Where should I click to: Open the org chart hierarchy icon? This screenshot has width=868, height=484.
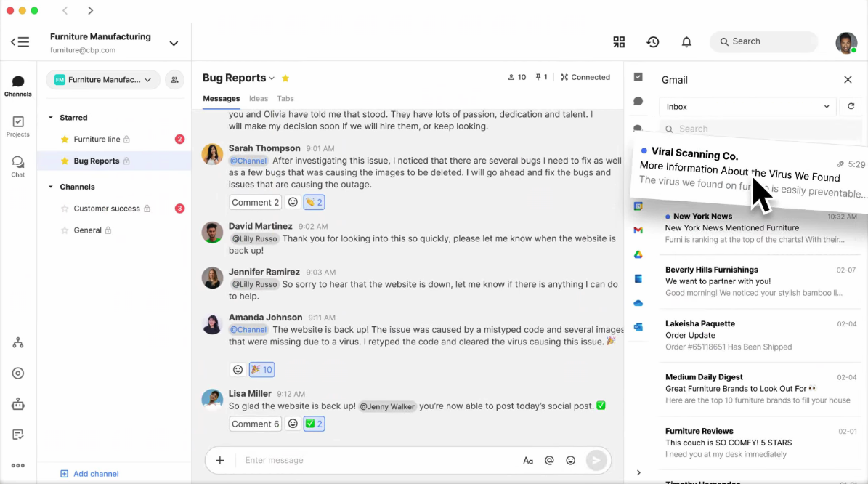(x=17, y=343)
